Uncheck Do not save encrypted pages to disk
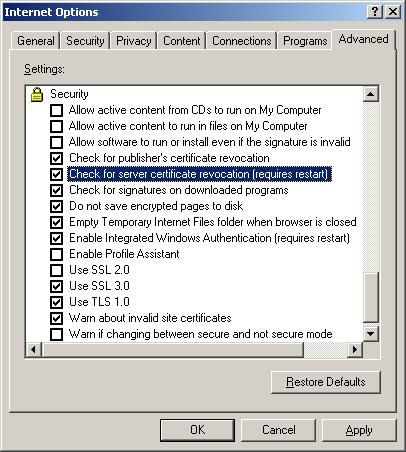The height and width of the screenshot is (452, 406). coord(56,206)
